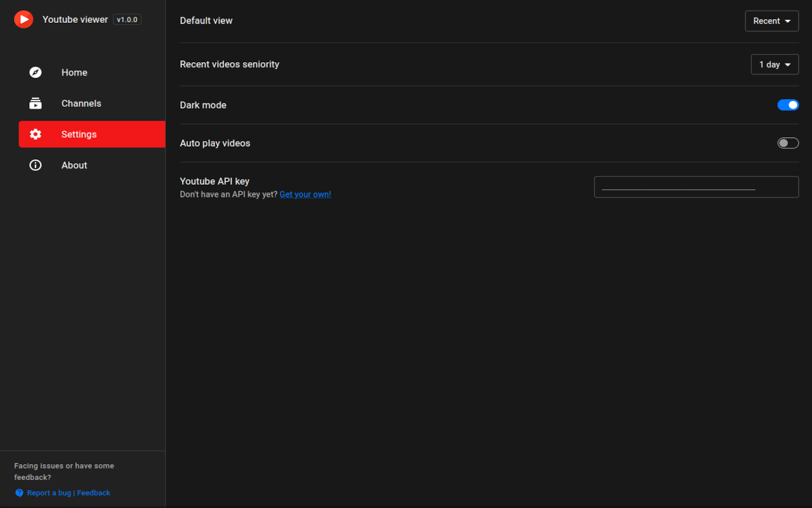Click the v1.0.0 version badge
812x508 pixels.
pos(127,20)
